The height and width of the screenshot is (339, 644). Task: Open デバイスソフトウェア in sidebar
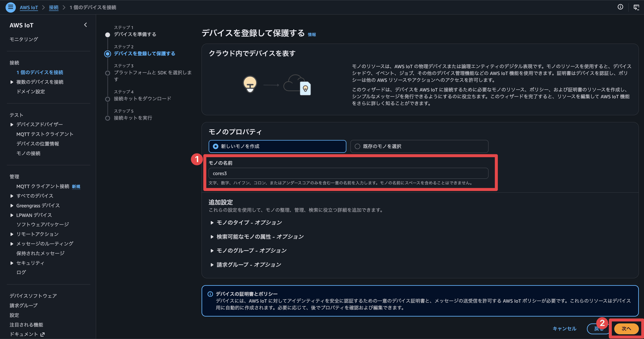click(x=33, y=296)
